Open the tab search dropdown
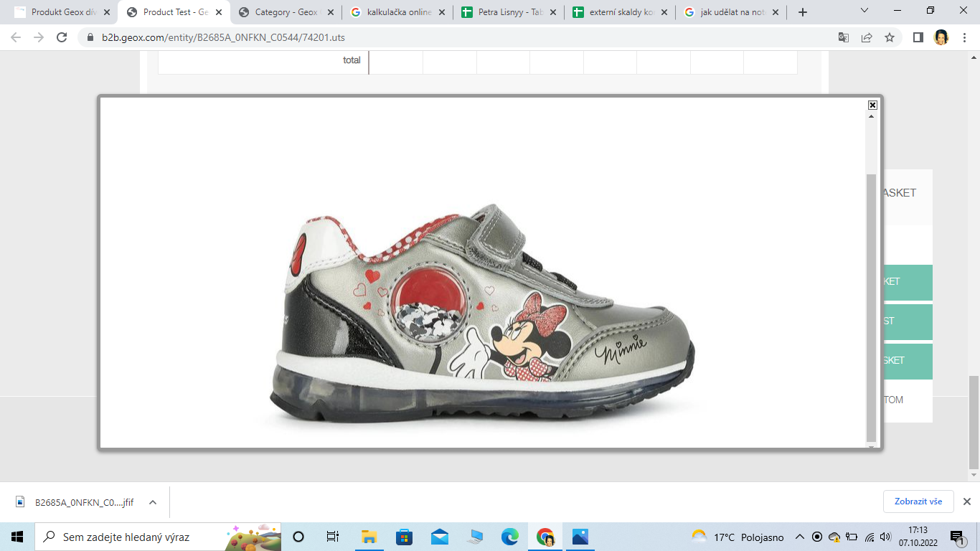Viewport: 980px width, 551px height. coord(864,11)
